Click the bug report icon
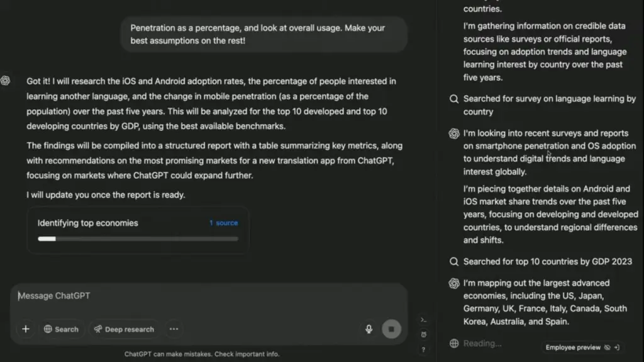This screenshot has width=644, height=362. (x=423, y=335)
